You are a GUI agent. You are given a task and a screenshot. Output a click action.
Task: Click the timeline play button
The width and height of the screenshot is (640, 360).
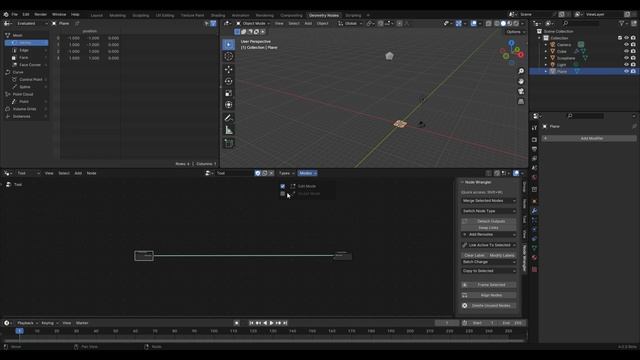(x=271, y=323)
